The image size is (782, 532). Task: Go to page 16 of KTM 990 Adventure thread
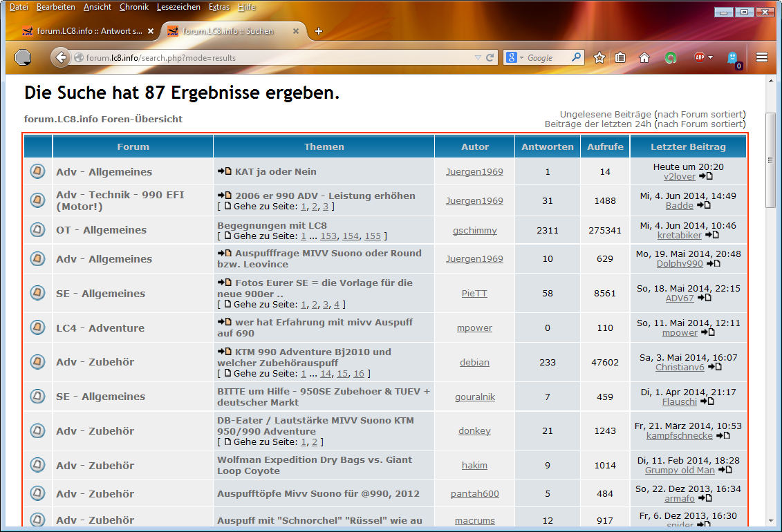coord(358,374)
